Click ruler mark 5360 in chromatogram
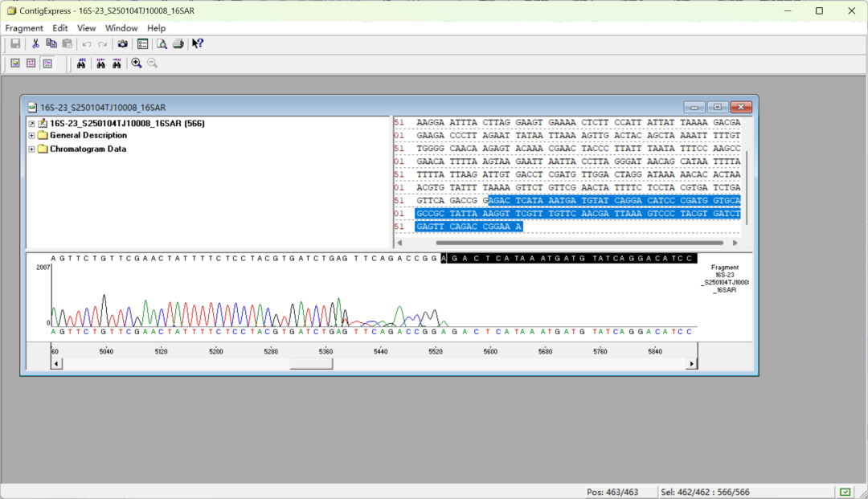The image size is (868, 499). [326, 351]
